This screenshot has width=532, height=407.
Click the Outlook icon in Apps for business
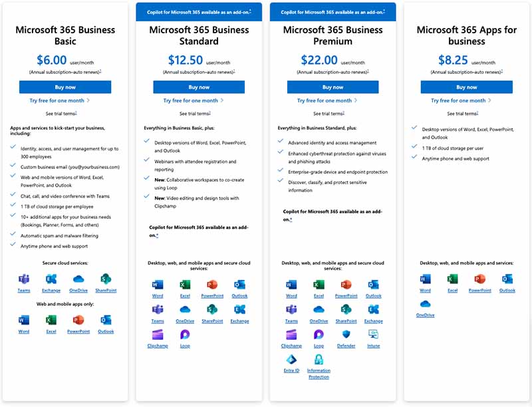point(507,279)
